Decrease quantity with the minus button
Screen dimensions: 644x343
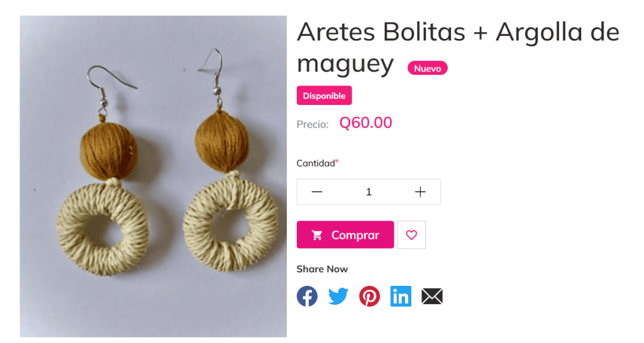coord(317,192)
